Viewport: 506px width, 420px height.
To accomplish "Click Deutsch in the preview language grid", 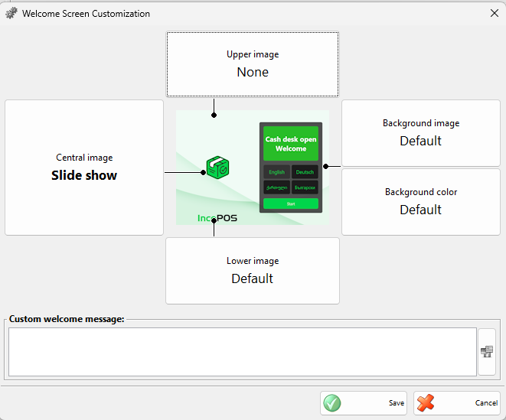I will [x=305, y=172].
